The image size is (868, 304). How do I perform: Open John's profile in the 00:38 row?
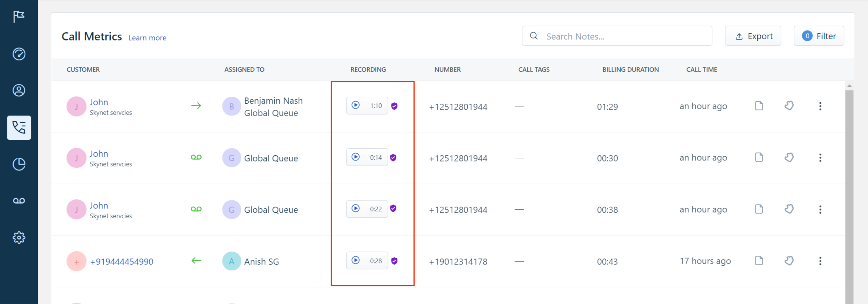(x=99, y=206)
